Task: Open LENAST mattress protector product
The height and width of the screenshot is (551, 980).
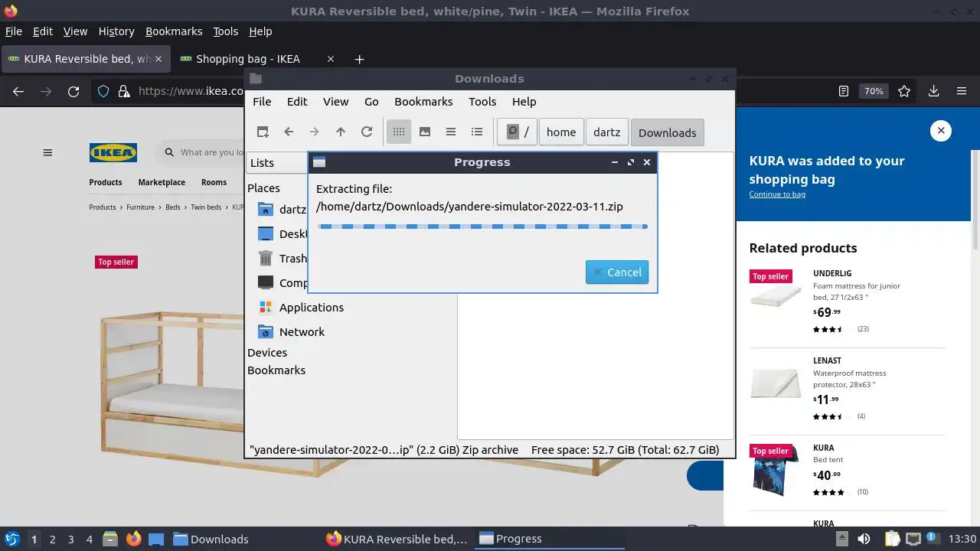Action: 847,389
